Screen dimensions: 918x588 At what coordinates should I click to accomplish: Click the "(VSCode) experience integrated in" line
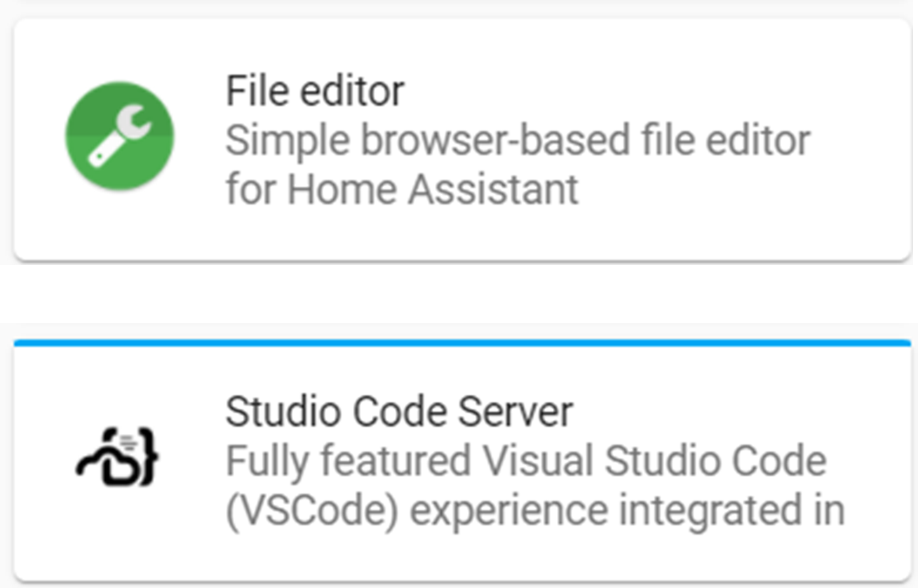pos(534,511)
